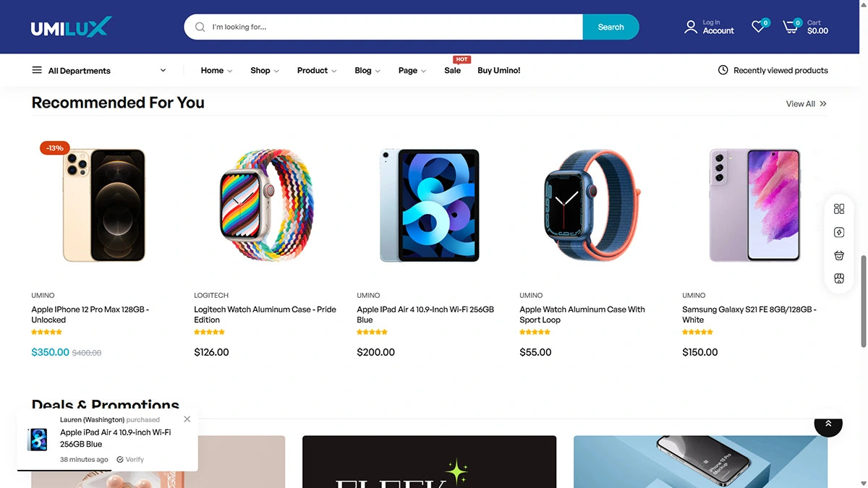This screenshot has width=868, height=488.
Task: Open the Sale menu item
Action: (x=453, y=71)
